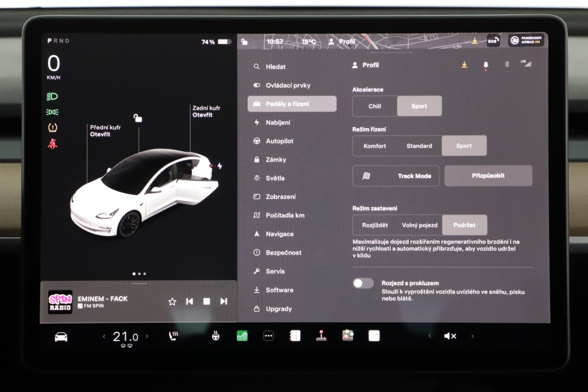The height and width of the screenshot is (392, 588).
Task: Open the app launcher three-dot icon
Action: pyautogui.click(x=268, y=336)
